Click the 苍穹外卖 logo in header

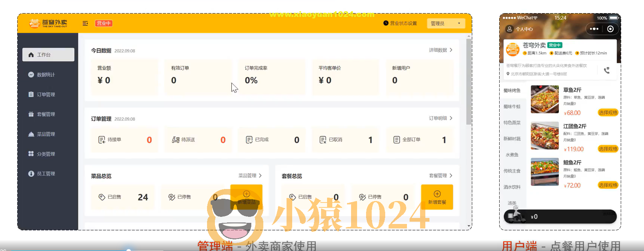[48, 23]
